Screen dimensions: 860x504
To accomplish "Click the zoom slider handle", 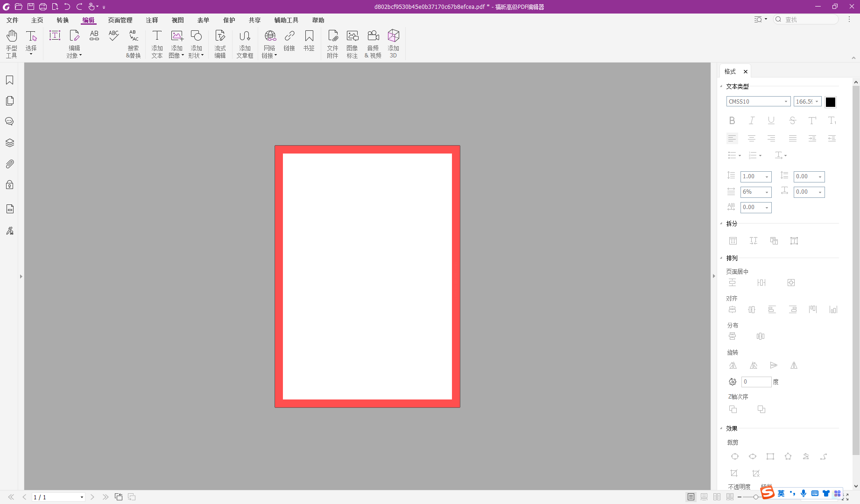I will pyautogui.click(x=755, y=497).
